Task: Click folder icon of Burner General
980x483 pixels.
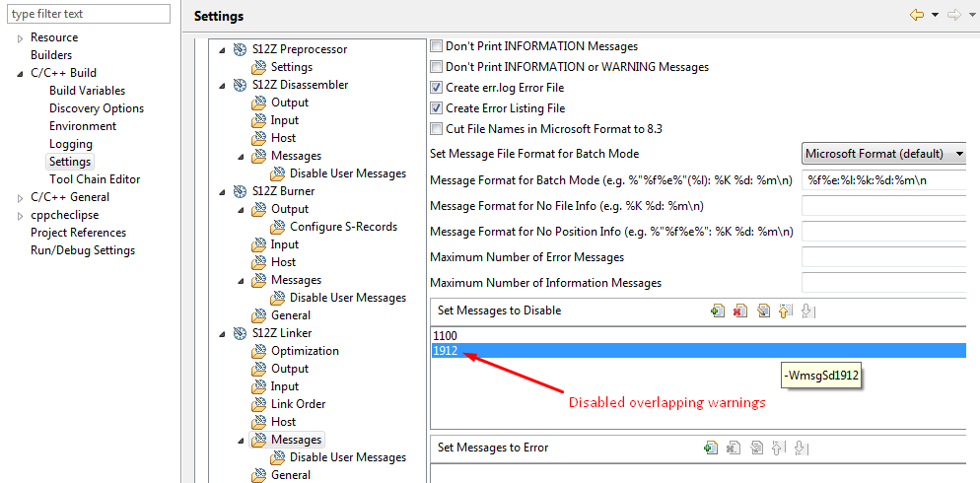Action: (x=258, y=315)
